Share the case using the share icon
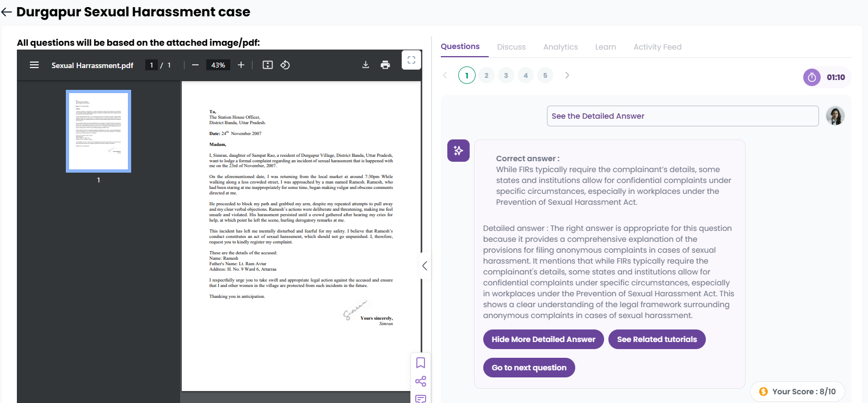This screenshot has width=868, height=403. tap(421, 381)
